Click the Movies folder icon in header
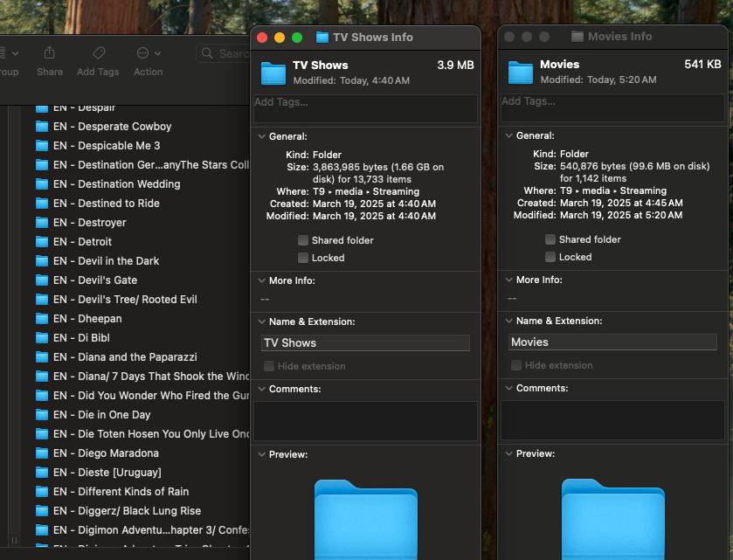733x560 pixels. [521, 72]
